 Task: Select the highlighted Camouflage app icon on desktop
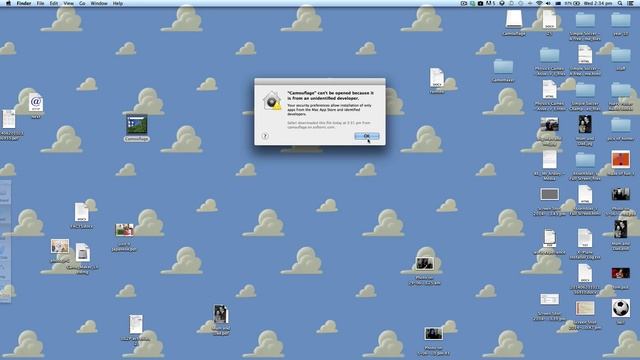137,124
